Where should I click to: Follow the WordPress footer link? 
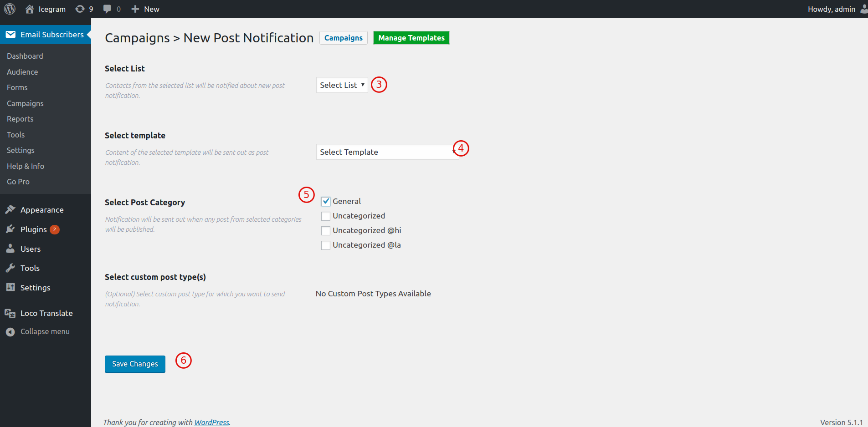click(212, 422)
